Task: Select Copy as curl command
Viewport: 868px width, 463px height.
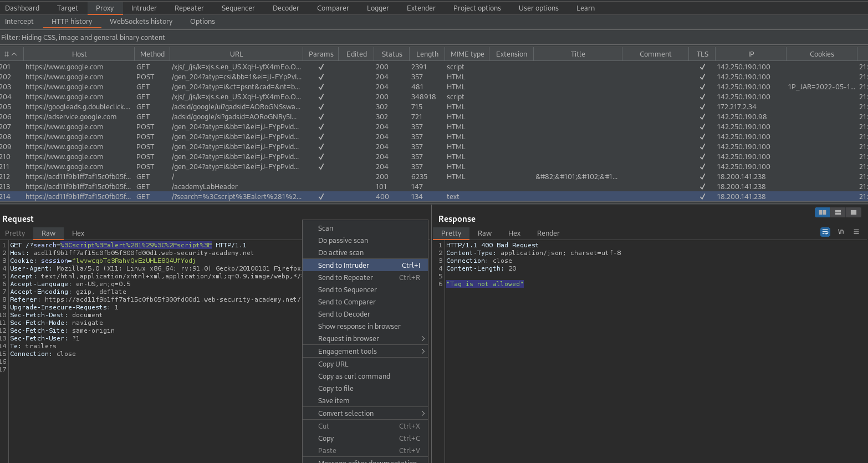Action: point(365,376)
